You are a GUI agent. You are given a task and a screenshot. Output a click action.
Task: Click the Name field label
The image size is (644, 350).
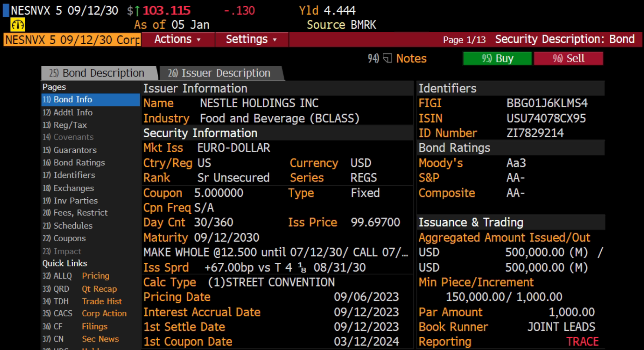(158, 103)
